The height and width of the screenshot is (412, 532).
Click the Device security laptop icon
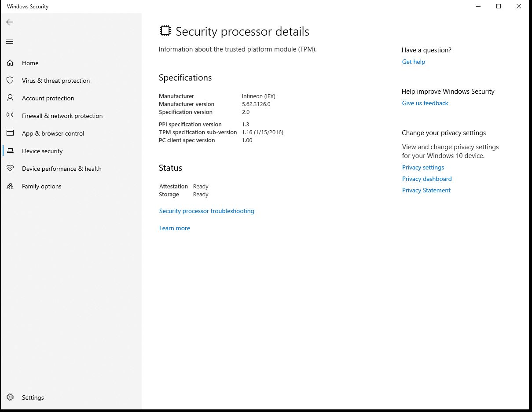10,151
